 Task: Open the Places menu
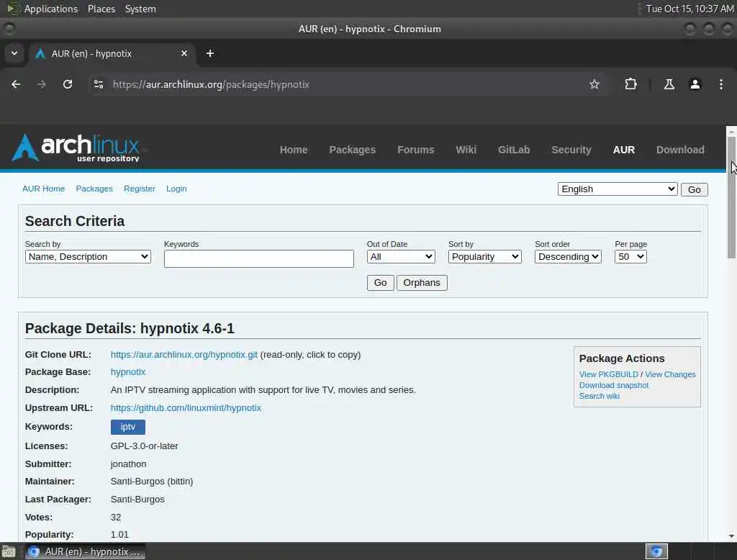coord(101,9)
